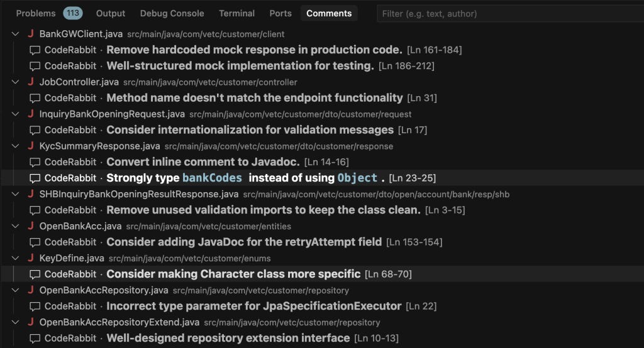
Task: Collapse the JobController.java tree node
Action: (15, 82)
